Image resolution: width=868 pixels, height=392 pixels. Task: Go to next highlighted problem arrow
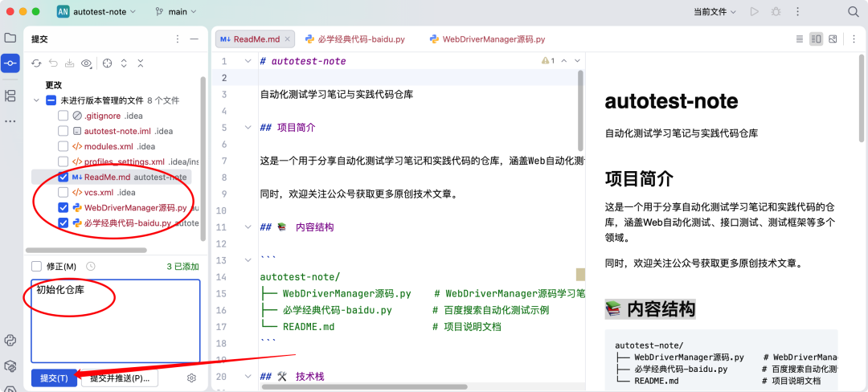click(x=577, y=61)
